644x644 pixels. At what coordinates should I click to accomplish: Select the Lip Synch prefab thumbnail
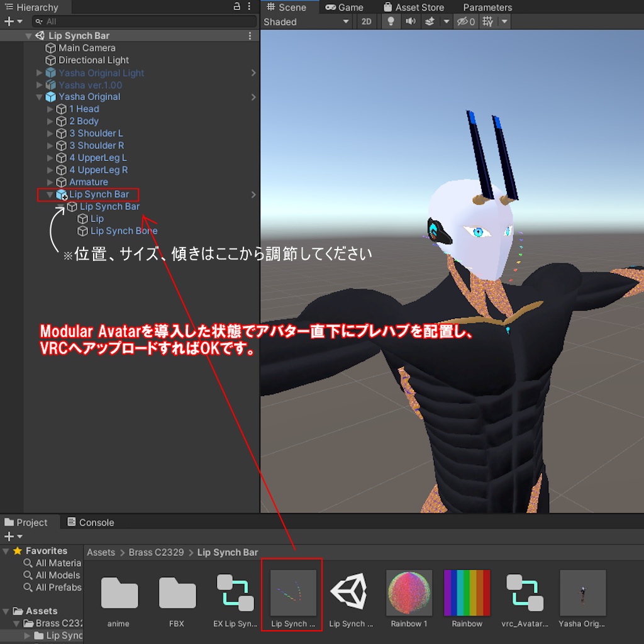[293, 594]
